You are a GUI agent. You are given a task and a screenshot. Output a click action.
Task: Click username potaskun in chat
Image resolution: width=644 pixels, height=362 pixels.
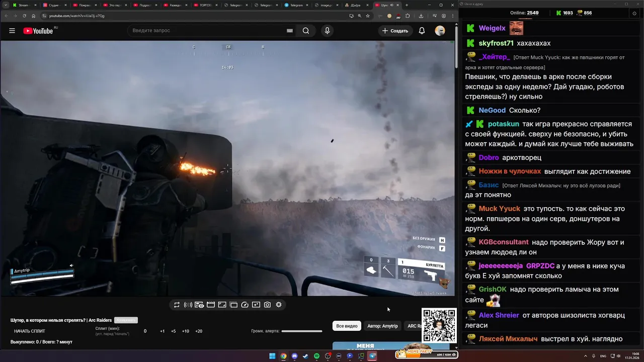click(504, 124)
